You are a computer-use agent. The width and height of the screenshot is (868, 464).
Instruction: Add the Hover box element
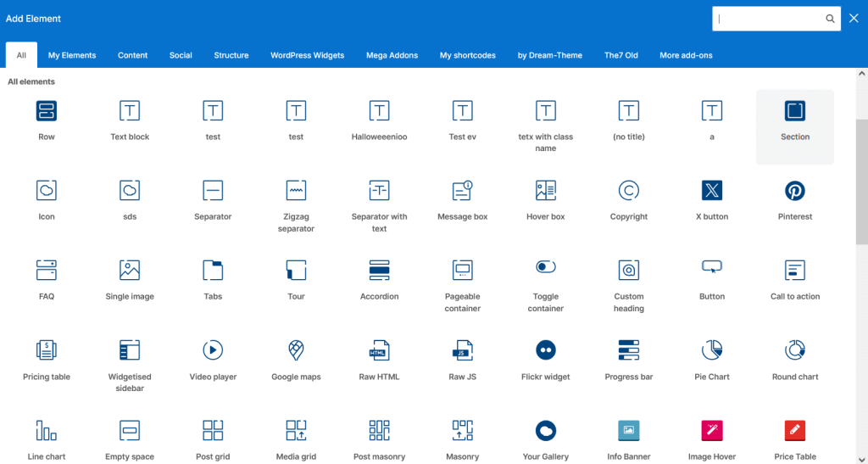pos(545,200)
